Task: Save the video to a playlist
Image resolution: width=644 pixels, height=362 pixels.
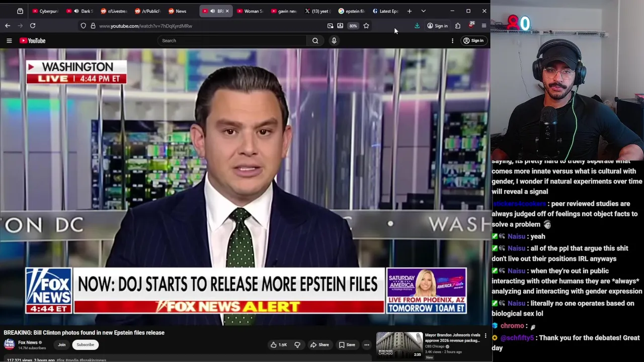Action: [347, 345]
